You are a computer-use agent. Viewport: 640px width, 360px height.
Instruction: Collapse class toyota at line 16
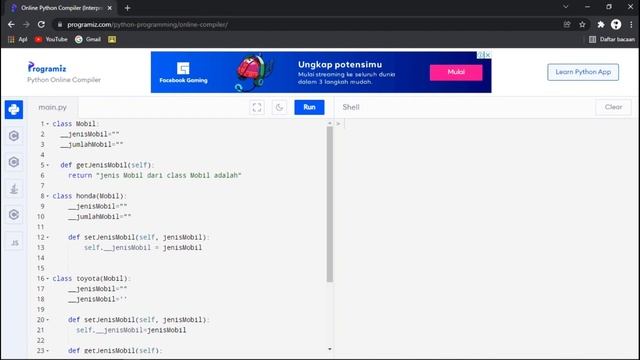coord(48,278)
